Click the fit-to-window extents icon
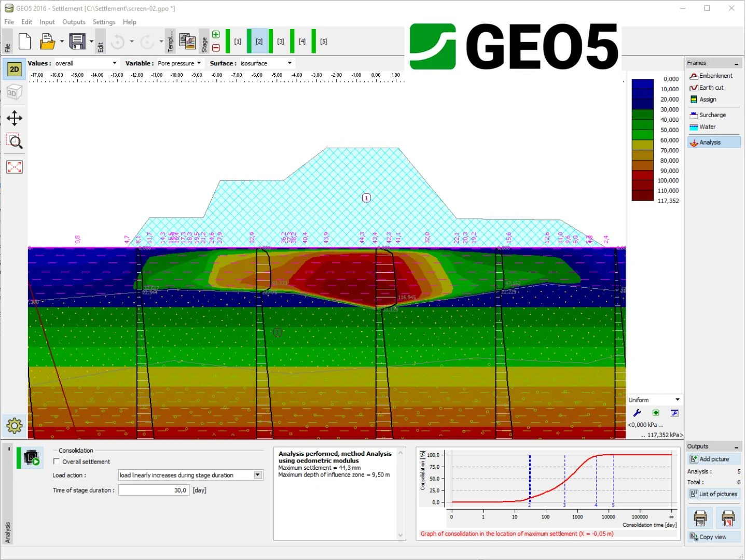 tap(14, 167)
